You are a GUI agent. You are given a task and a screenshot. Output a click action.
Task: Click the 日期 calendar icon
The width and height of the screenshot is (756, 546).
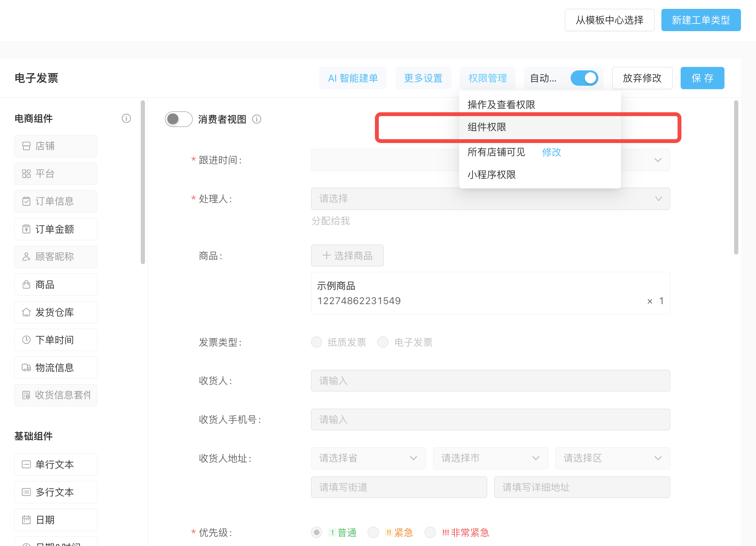click(x=26, y=520)
